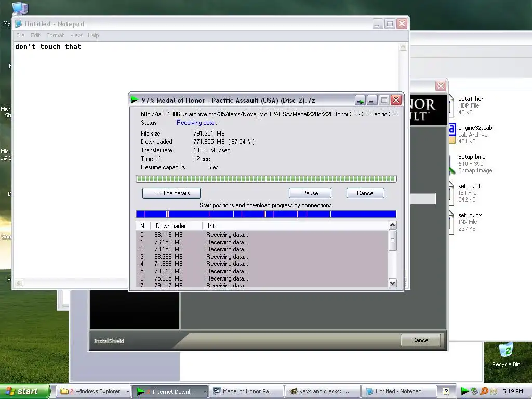
Task: Select connection row 5 with 70.919 MB
Action: point(262,271)
